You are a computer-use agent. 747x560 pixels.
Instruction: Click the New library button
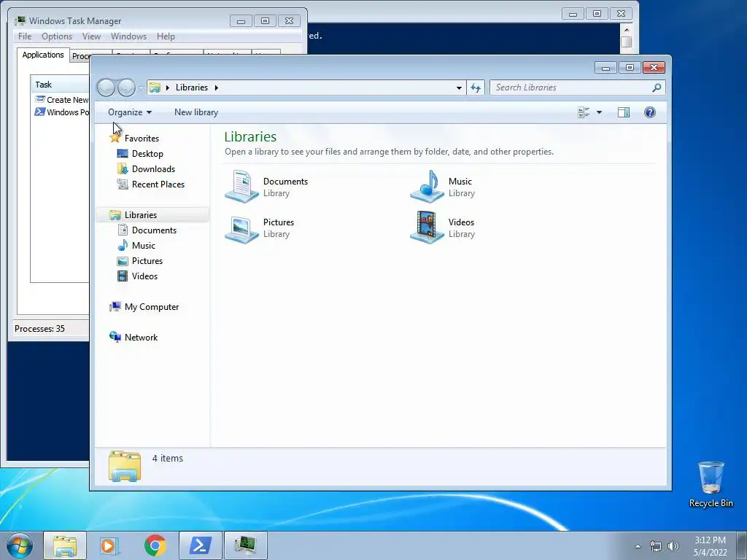[x=196, y=112]
